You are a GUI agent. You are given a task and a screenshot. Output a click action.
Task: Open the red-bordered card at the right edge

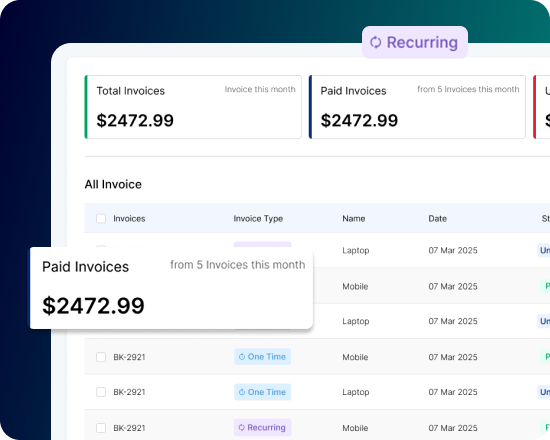(x=542, y=107)
